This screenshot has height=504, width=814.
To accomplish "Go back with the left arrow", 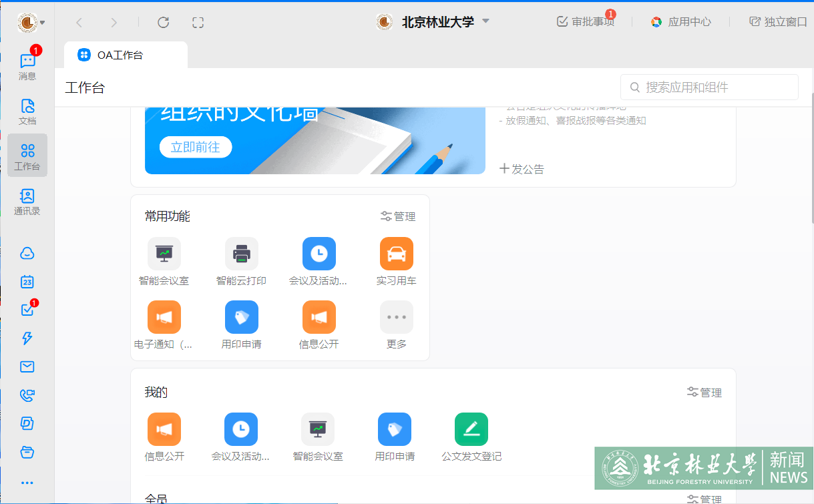I will coord(79,23).
